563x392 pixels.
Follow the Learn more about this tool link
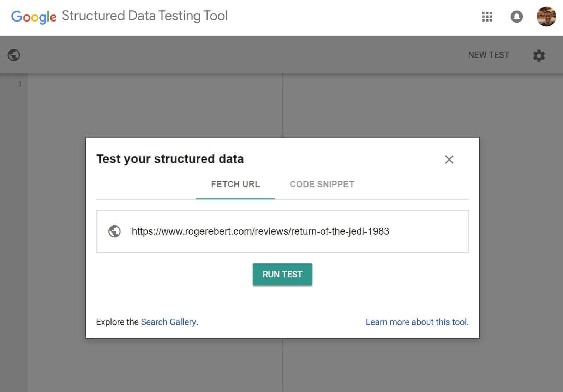(x=417, y=322)
